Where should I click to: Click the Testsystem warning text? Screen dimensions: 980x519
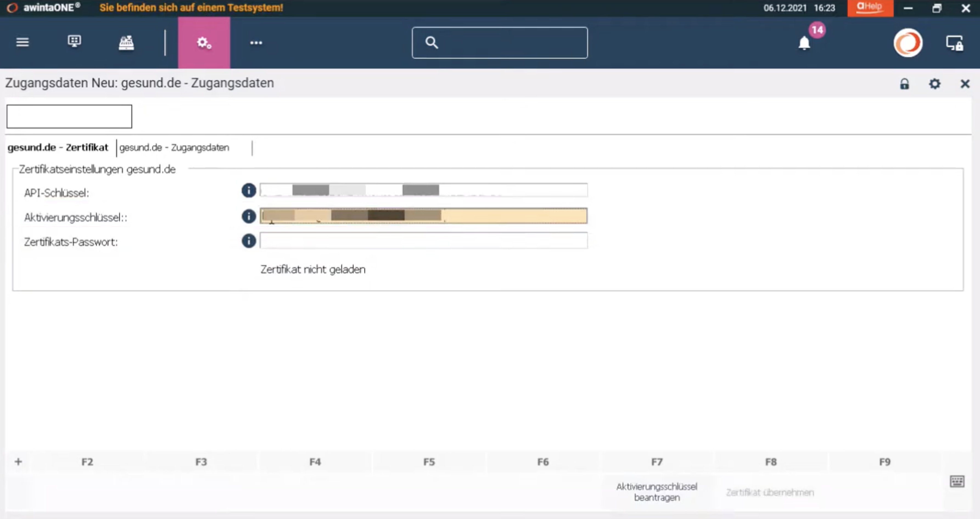coord(191,8)
